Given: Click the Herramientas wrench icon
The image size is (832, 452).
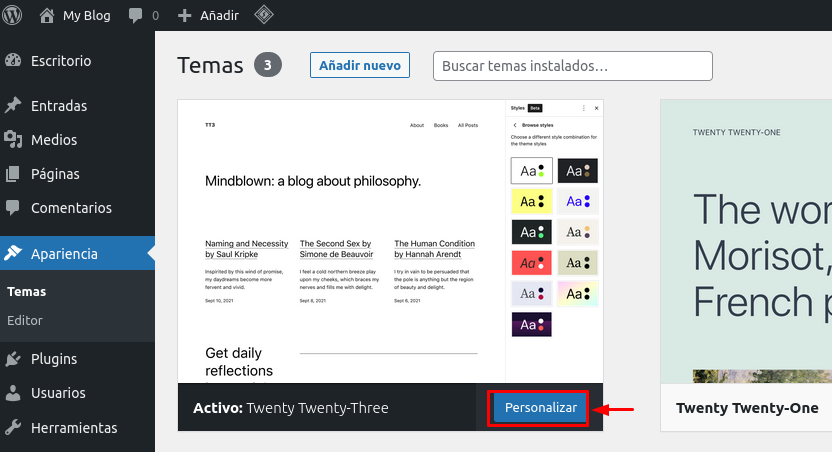Looking at the screenshot, I should click(x=13, y=427).
